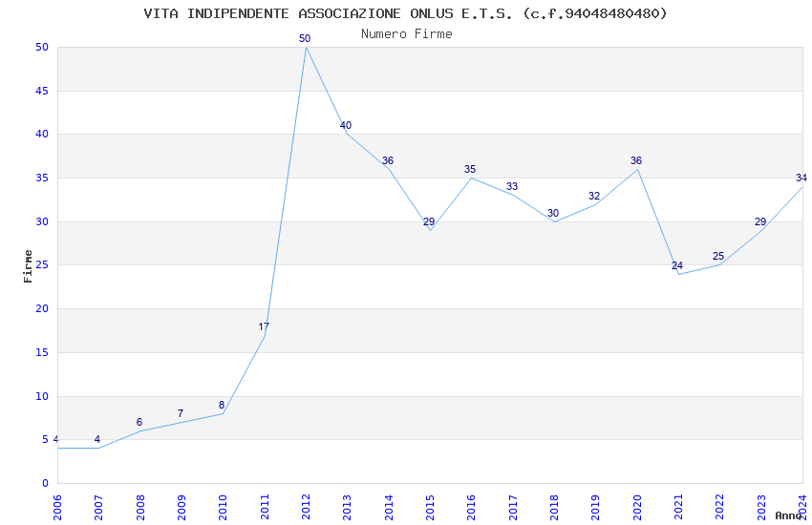Click the x-axis year label 2010
The image size is (812, 525).
pos(224,507)
